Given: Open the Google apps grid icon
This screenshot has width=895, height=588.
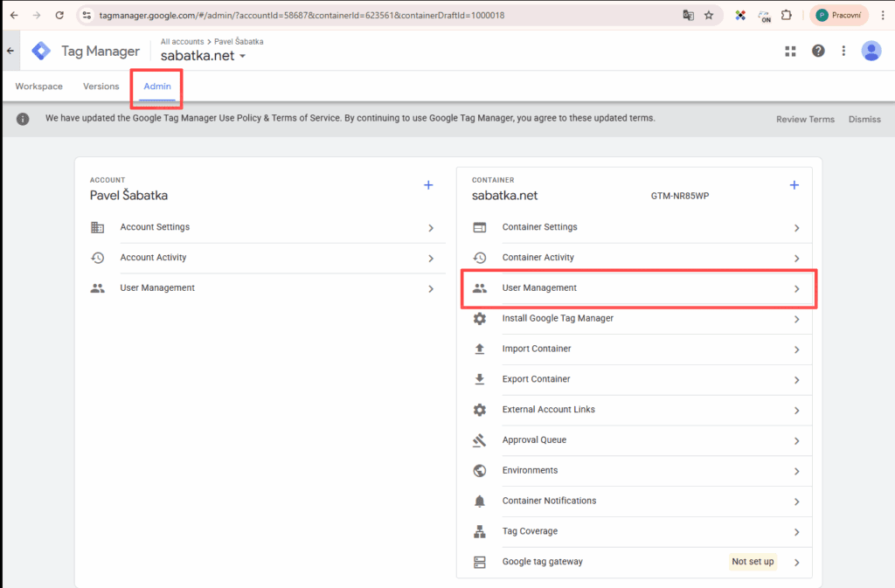Looking at the screenshot, I should [790, 52].
